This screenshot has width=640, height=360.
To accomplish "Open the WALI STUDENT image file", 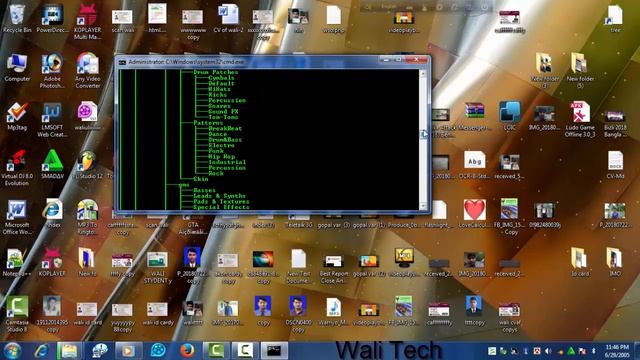I will [158, 265].
